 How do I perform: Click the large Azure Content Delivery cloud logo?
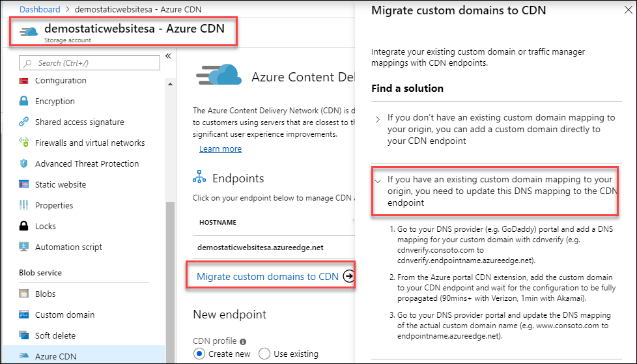(x=219, y=75)
